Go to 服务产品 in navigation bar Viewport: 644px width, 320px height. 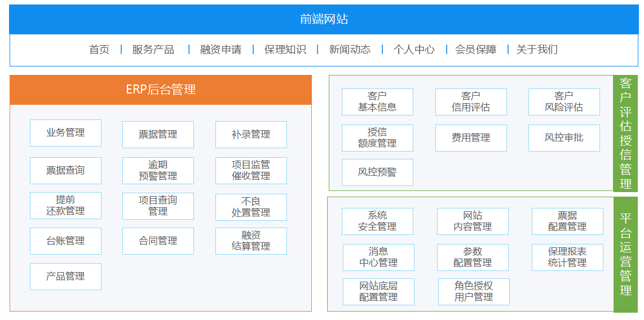(153, 50)
